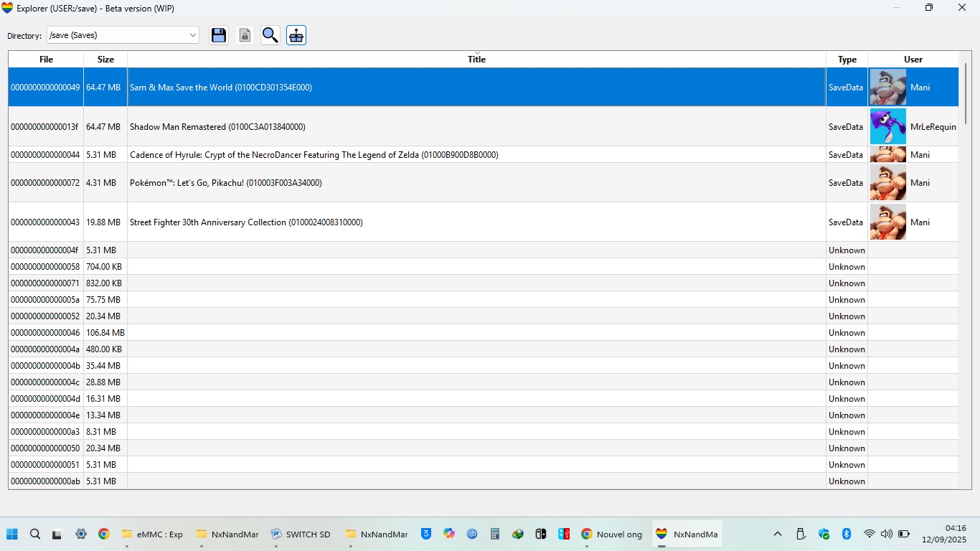
Task: Open the magnifying glass search tool
Action: tap(270, 35)
